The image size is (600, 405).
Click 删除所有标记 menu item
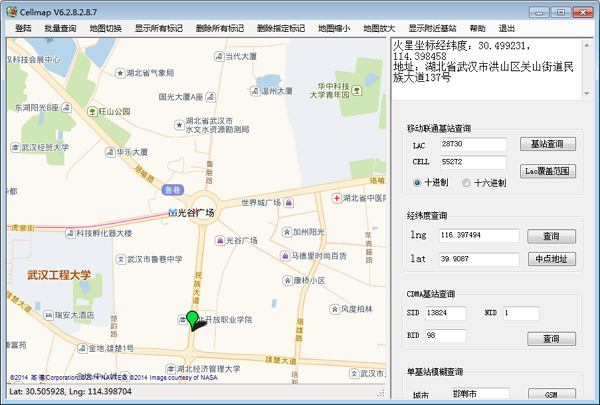220,28
